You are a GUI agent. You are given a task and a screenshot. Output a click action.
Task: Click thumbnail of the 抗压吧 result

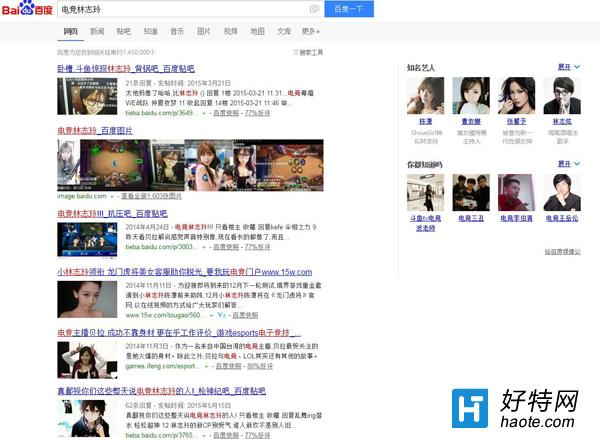(87, 239)
